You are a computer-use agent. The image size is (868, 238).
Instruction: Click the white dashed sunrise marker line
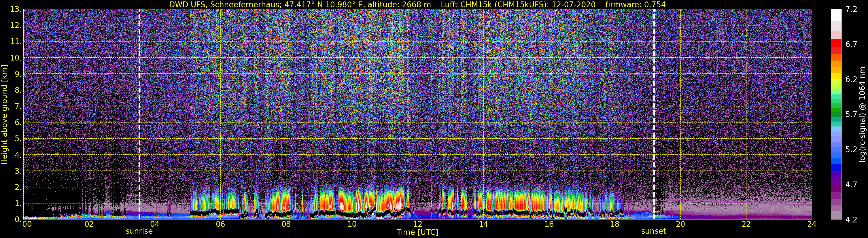(139, 114)
